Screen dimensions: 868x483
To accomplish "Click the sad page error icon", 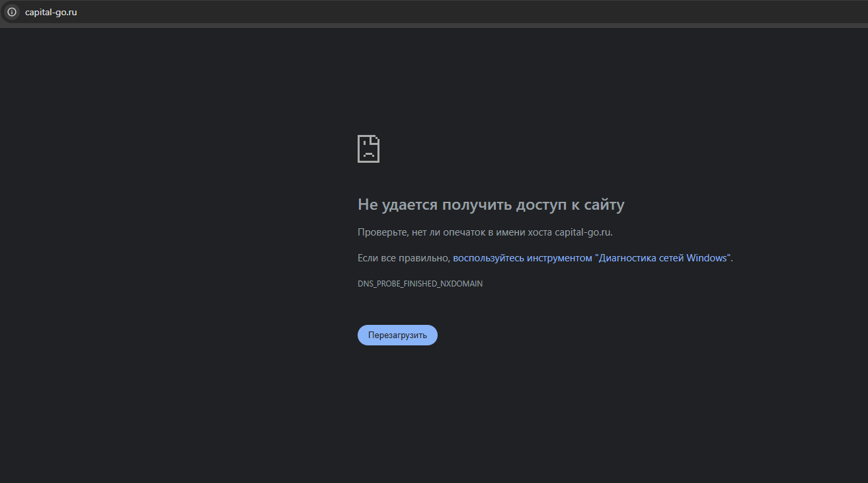I will pyautogui.click(x=368, y=149).
